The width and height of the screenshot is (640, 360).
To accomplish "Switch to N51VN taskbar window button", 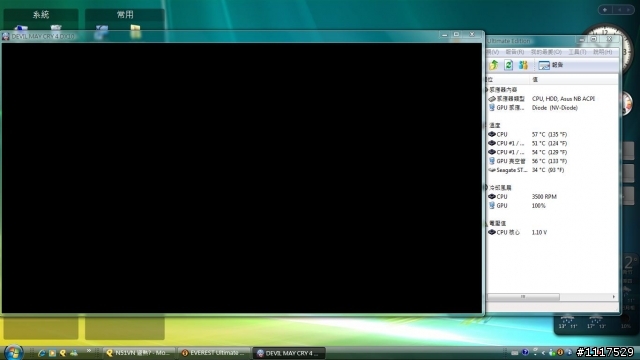I will pyautogui.click(x=139, y=353).
